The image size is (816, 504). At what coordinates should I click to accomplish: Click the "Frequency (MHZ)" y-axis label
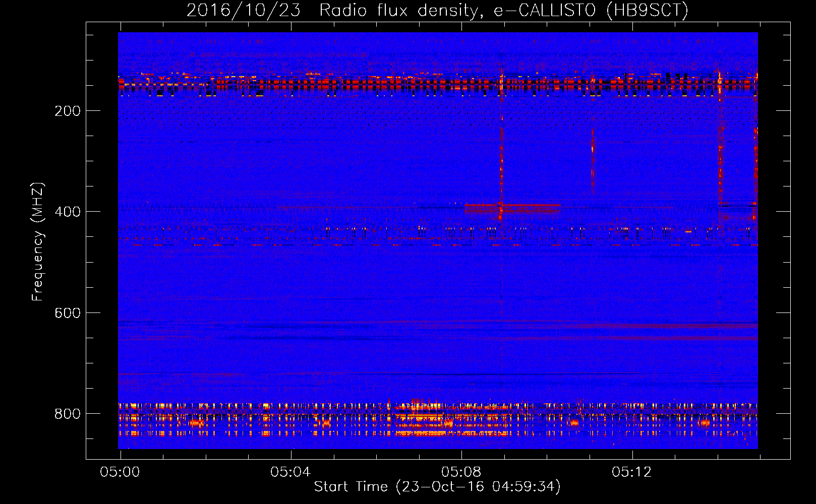point(38,242)
